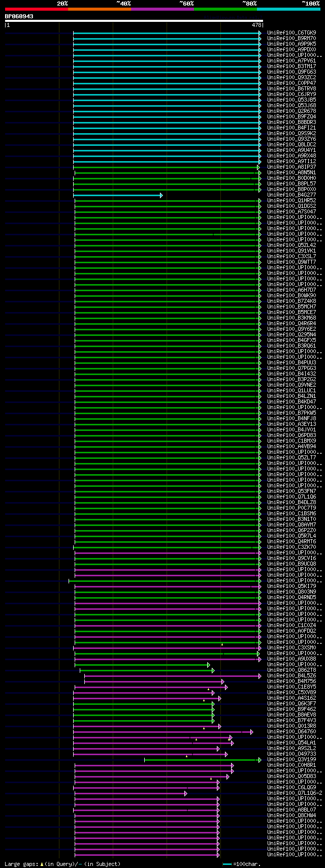Click hit UniRef100_C0PP47
This screenshot has height=868, width=325.
coord(291,83)
